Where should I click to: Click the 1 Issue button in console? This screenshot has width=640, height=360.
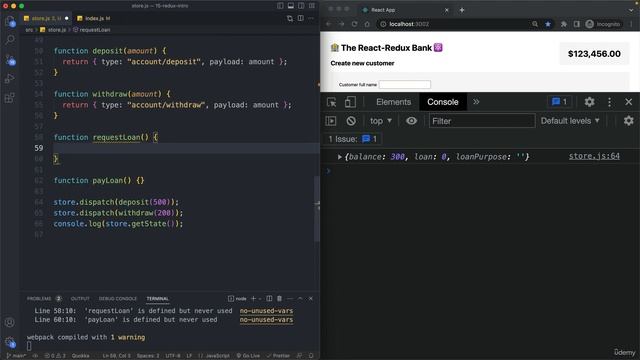pos(353,139)
